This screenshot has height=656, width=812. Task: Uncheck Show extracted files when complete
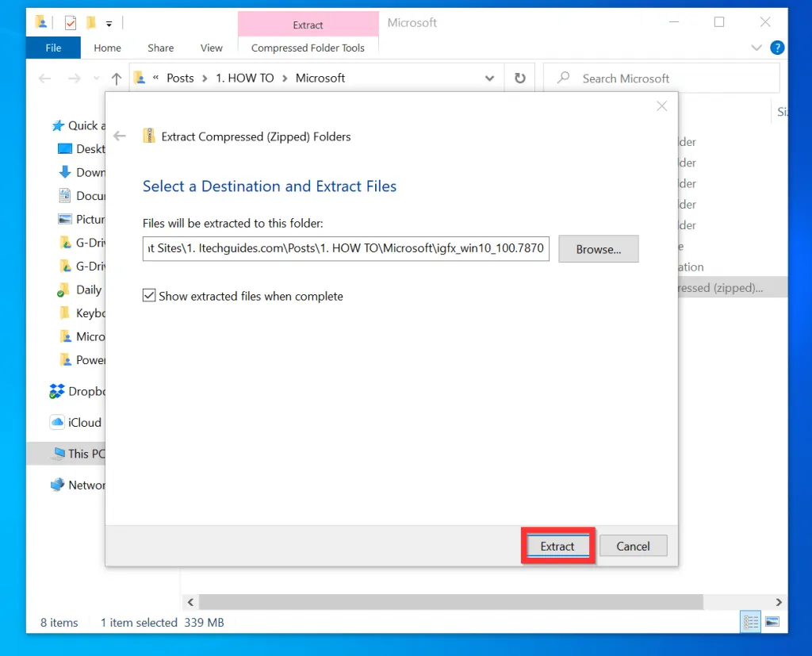point(149,295)
